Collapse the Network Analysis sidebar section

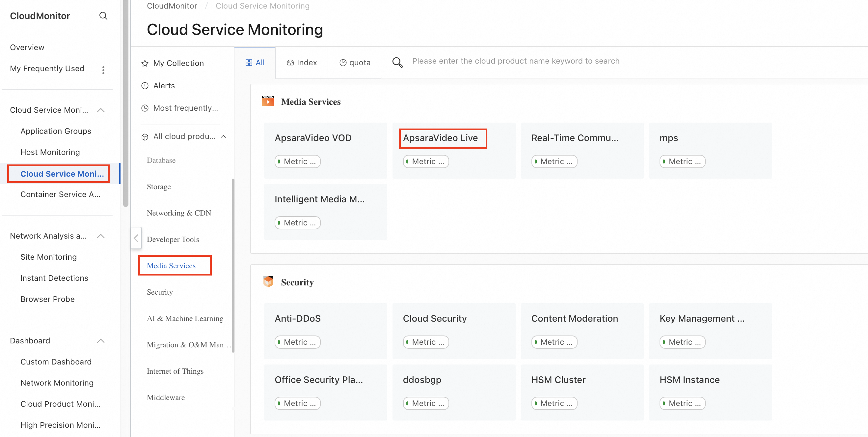point(100,236)
